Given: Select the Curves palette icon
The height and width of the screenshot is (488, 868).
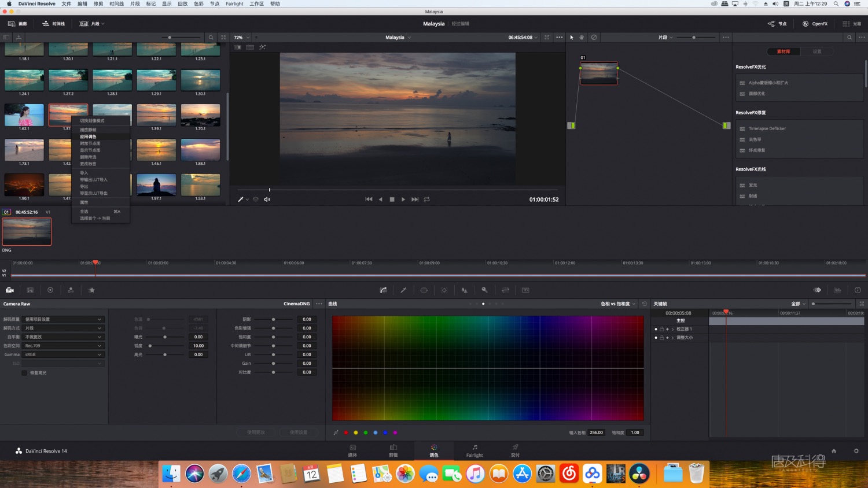Looking at the screenshot, I should coord(383,290).
